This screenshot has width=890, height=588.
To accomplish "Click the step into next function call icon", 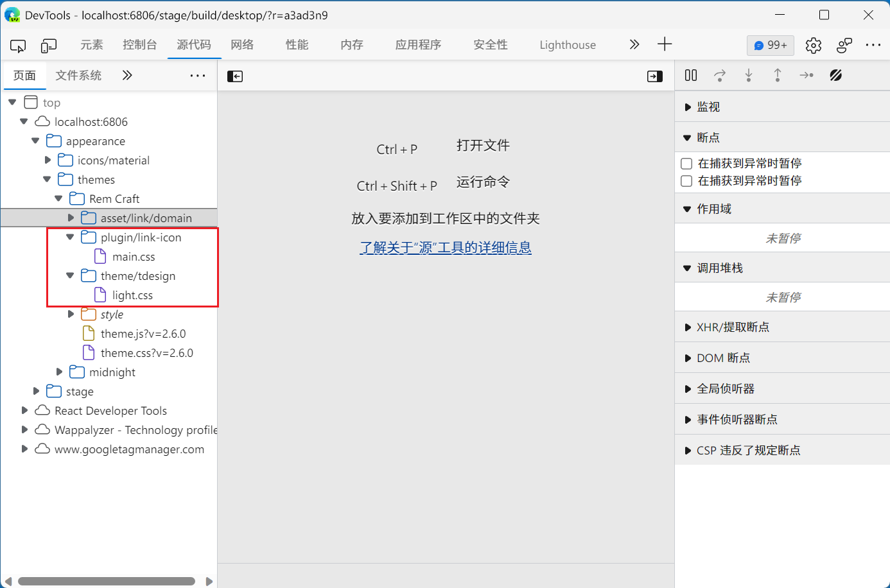I will tap(749, 75).
